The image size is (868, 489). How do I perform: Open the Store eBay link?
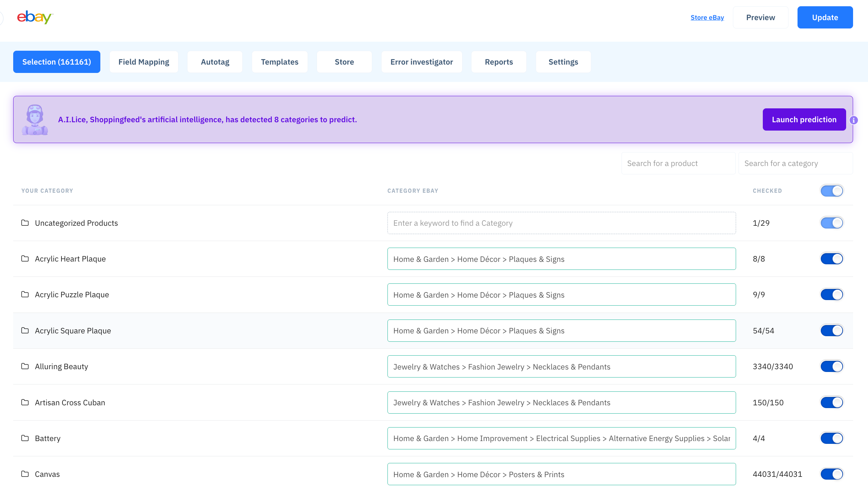707,17
